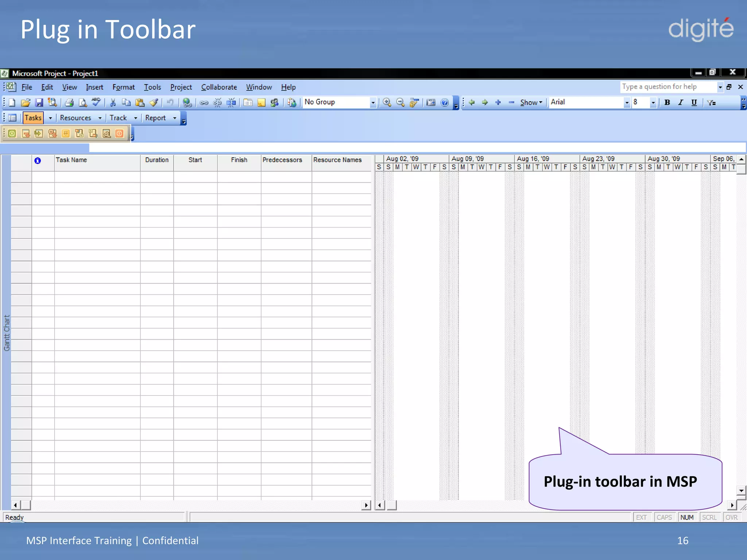Click the New blank project icon
The image size is (747, 560).
coord(12,102)
